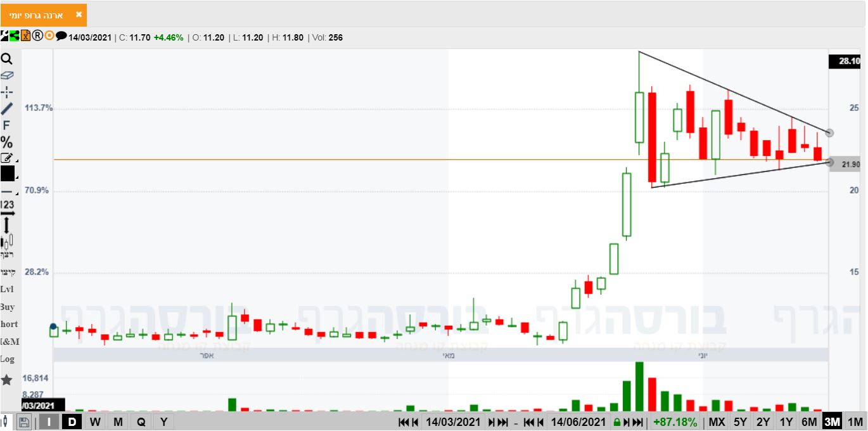The height and width of the screenshot is (431, 868).
Task: Open comments speech bubble icon
Action: tap(61, 36)
